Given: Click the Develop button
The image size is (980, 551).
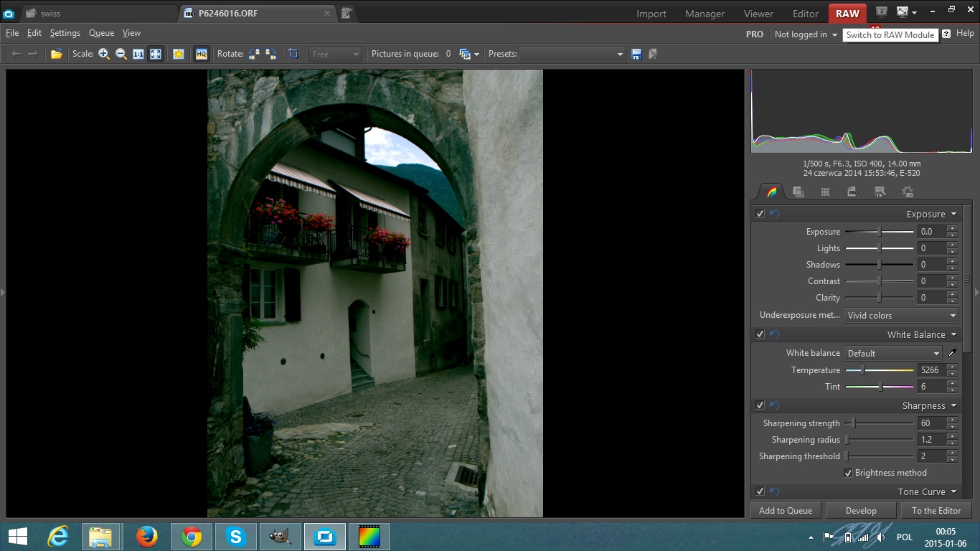Looking at the screenshot, I should tap(861, 510).
